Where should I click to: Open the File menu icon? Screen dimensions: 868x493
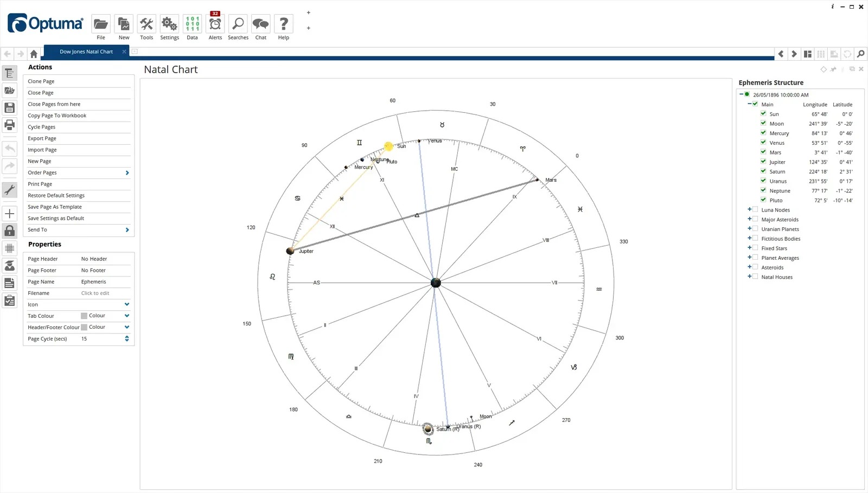click(101, 24)
